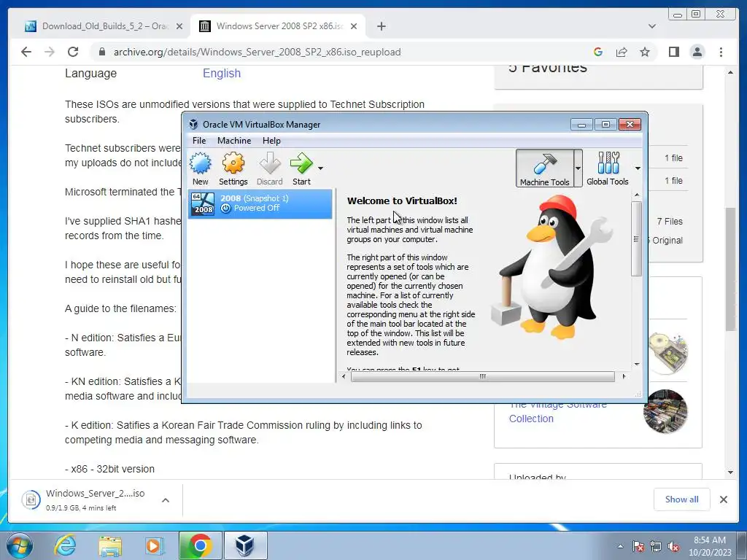The image size is (747, 560).
Task: Click welcome pane vertical scrollbar thumb
Action: pyautogui.click(x=636, y=238)
